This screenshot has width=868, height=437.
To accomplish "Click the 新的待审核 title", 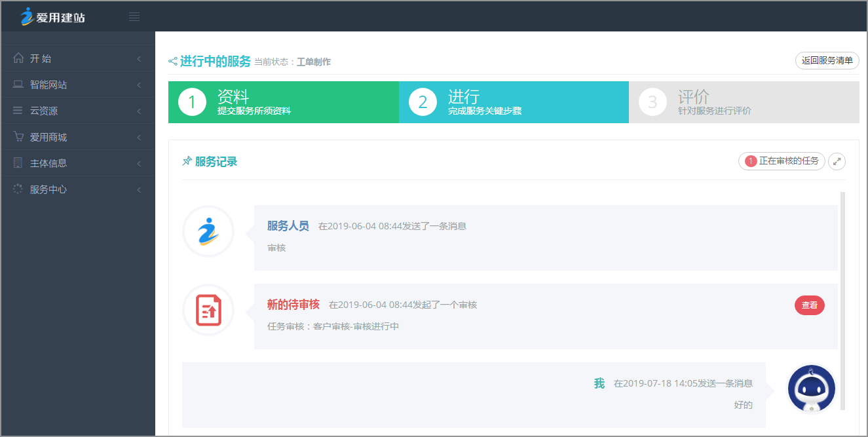I will pyautogui.click(x=293, y=305).
